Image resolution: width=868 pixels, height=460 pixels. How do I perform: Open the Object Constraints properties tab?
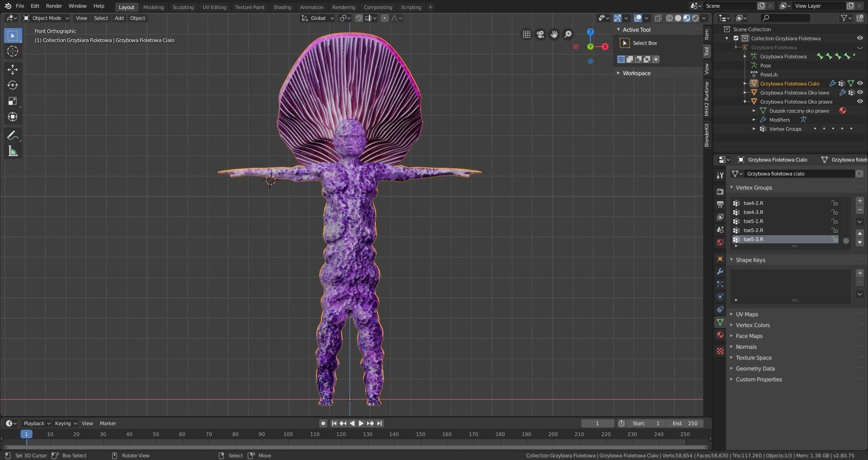tap(720, 309)
